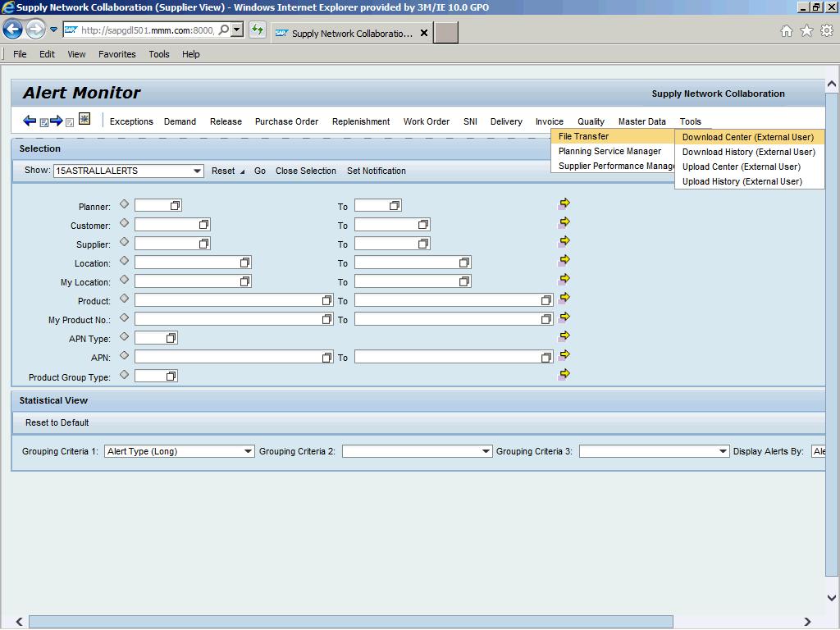The height and width of the screenshot is (630, 840).
Task: Expand Grouping Criteria 1 dropdown
Action: [x=248, y=452]
